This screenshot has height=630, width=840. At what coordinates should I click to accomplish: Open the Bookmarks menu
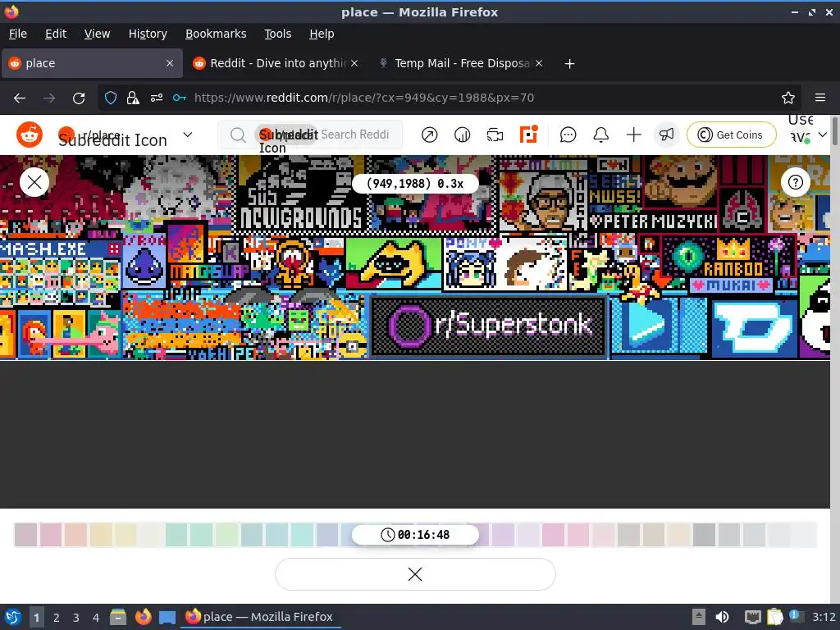click(x=216, y=34)
